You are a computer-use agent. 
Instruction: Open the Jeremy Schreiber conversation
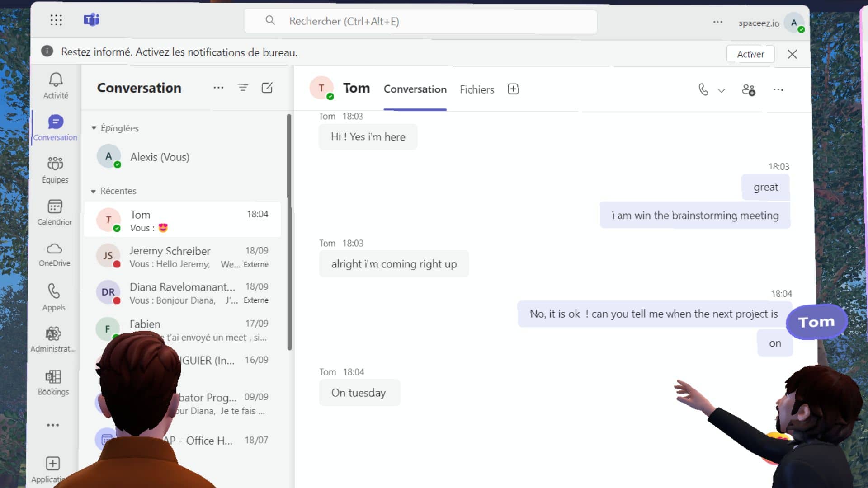182,257
